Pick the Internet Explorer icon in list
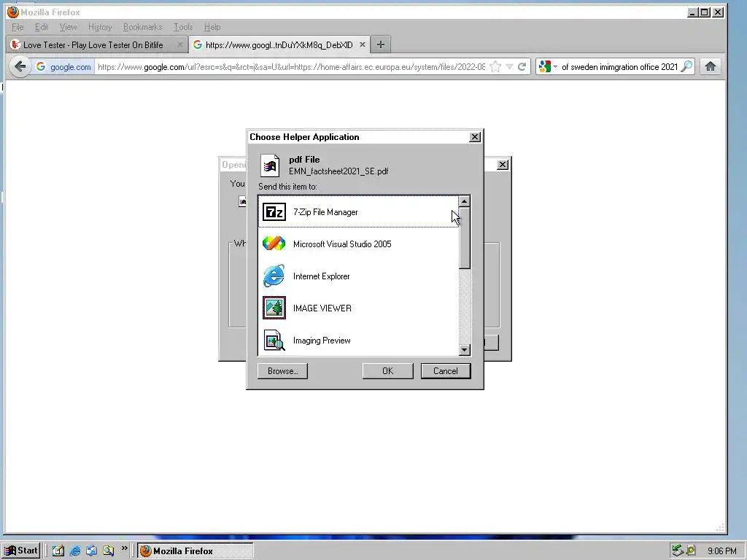 (x=274, y=276)
